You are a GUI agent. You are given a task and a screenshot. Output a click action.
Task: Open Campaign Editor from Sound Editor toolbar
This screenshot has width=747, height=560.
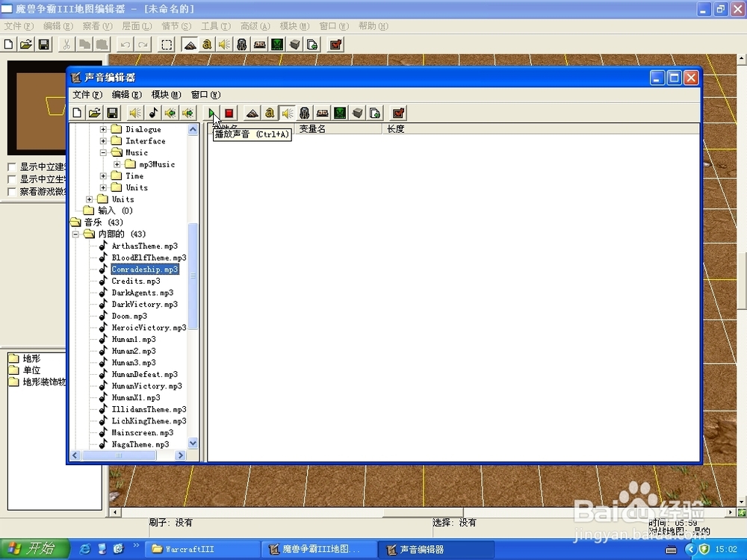[323, 113]
